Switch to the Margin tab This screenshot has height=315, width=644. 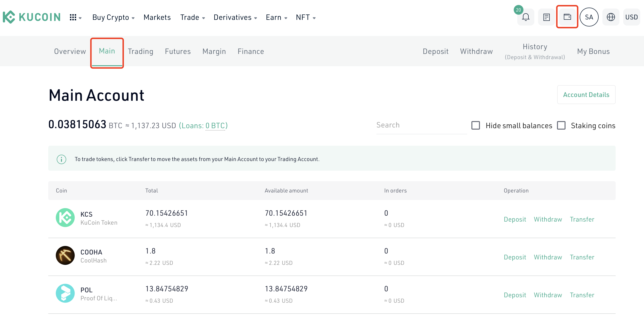coord(214,51)
